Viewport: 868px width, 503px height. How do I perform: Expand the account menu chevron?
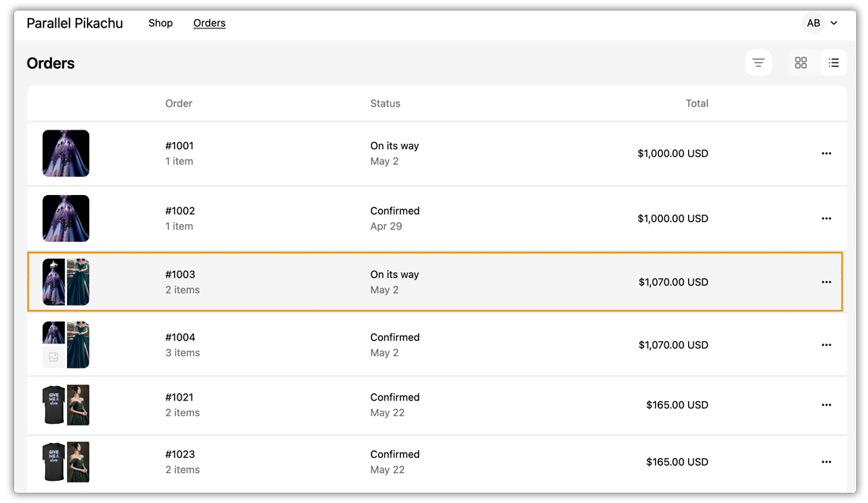tap(834, 23)
